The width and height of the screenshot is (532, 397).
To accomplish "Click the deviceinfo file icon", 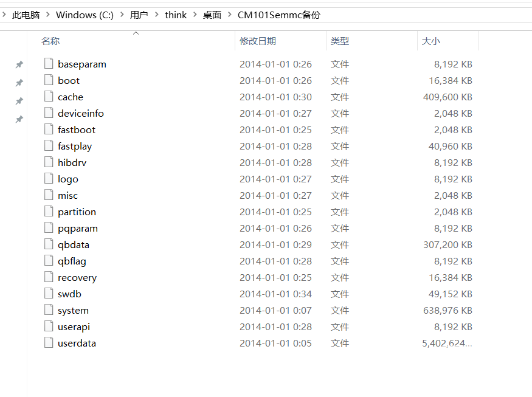I will click(49, 112).
